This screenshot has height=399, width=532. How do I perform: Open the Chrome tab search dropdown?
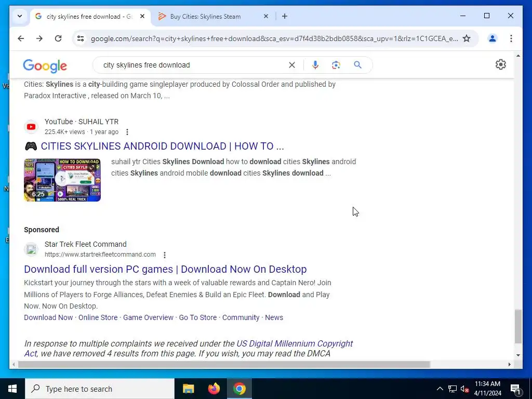coord(20,16)
